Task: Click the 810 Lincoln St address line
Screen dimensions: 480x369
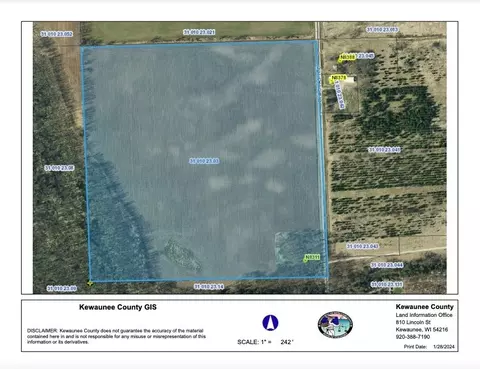Action: pos(413,322)
